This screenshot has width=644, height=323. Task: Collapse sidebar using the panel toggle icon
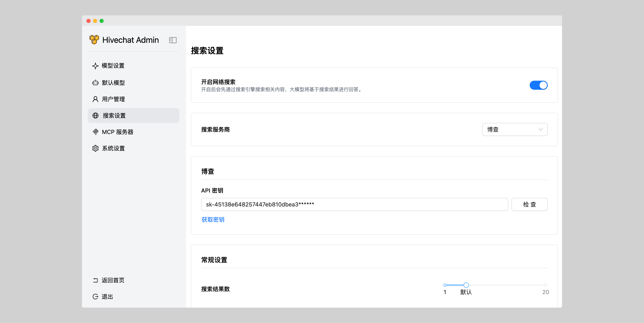[x=173, y=40]
